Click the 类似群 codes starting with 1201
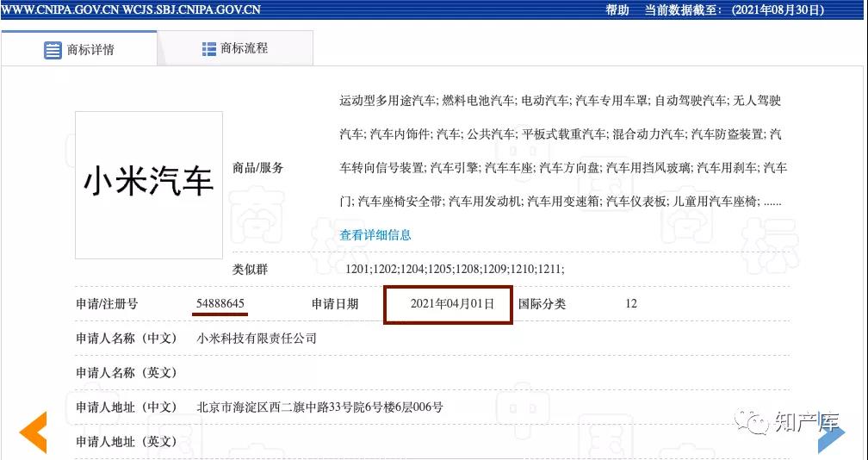Viewport: 868px width, 460px height. tap(455, 270)
